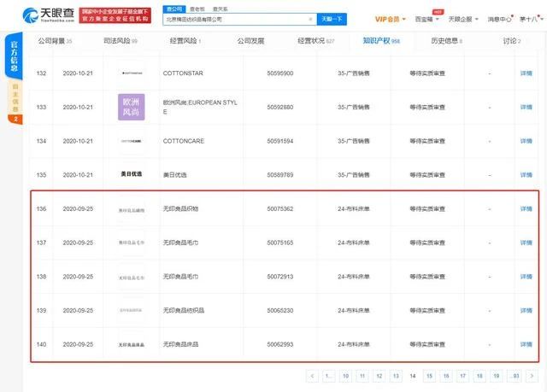Select the 官方信息 side tab
Screen dimensions: 547x392
pos(14,56)
